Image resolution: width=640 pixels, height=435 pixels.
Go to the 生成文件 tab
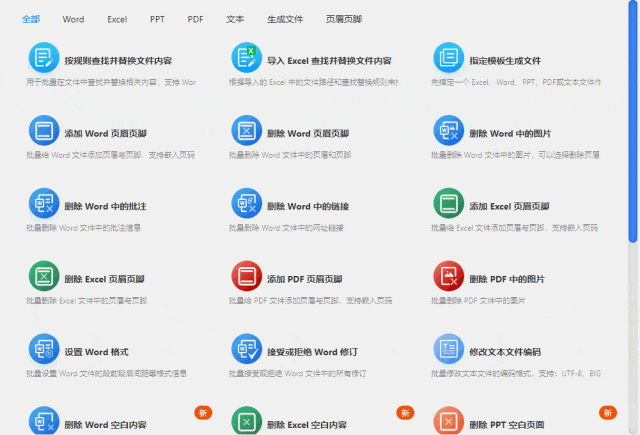pyautogui.click(x=286, y=19)
